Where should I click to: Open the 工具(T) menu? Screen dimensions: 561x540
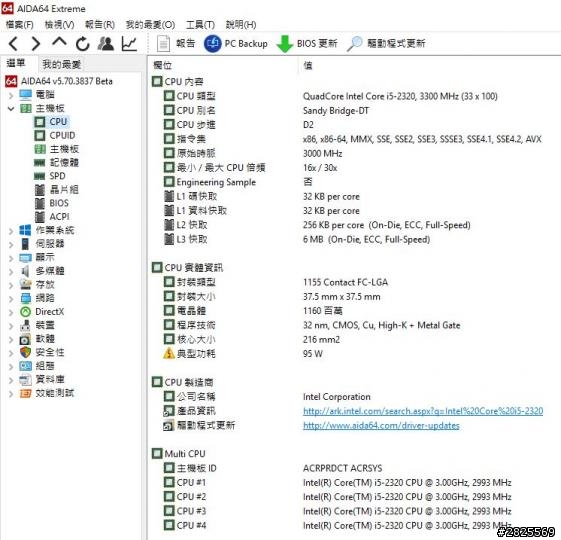tap(200, 25)
